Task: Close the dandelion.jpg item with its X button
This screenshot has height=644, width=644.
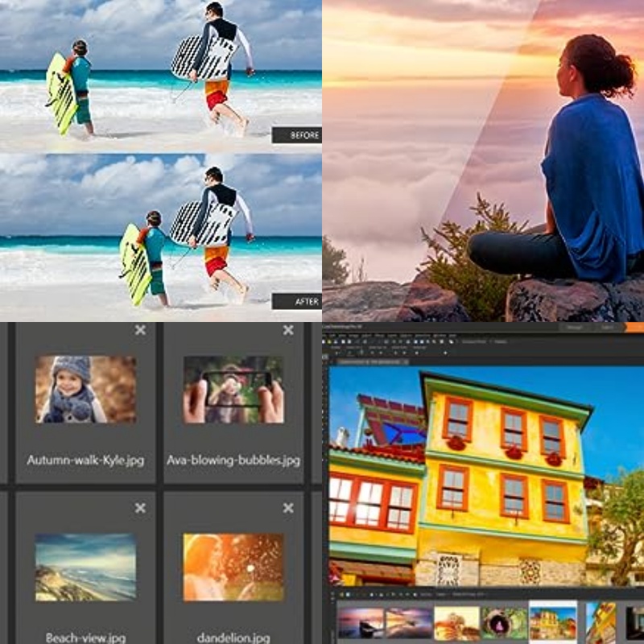Action: (287, 507)
